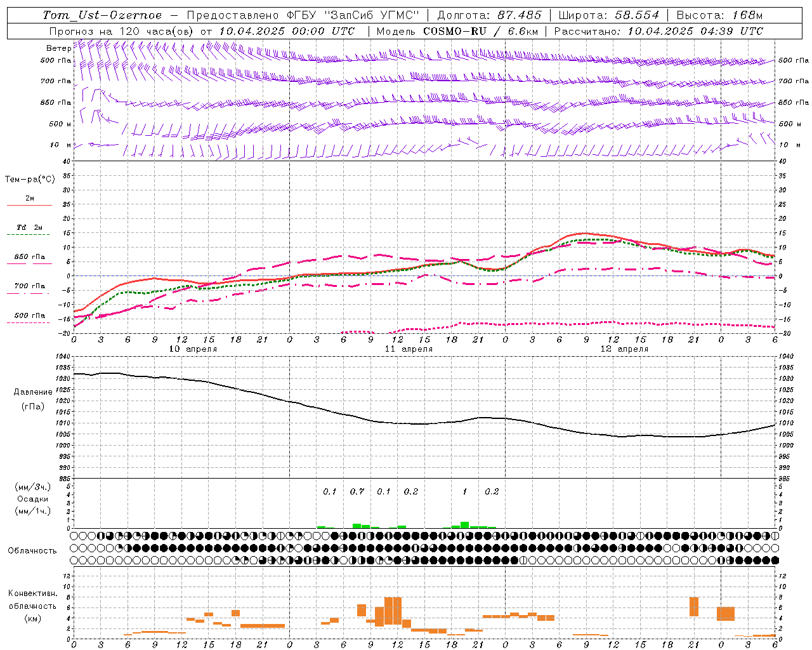Click the 500 гПа legend entry in the temperature panel
The width and height of the screenshot is (812, 650).
point(30,315)
